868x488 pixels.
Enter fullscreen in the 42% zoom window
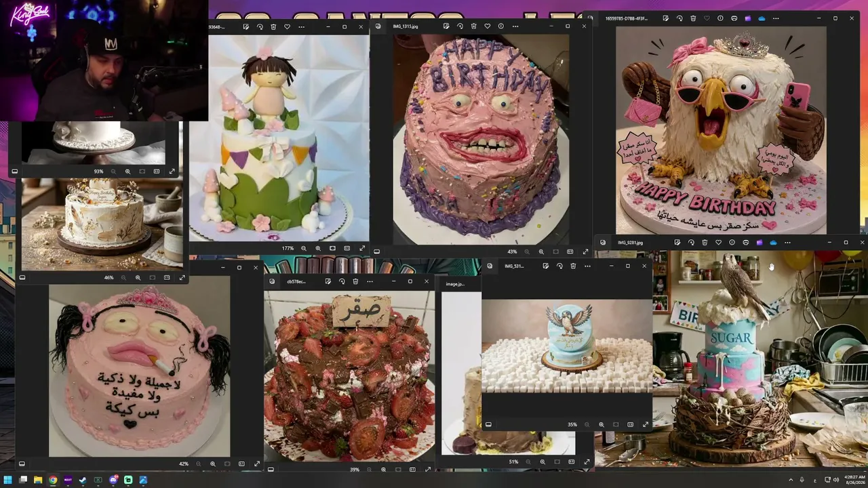pyautogui.click(x=257, y=464)
